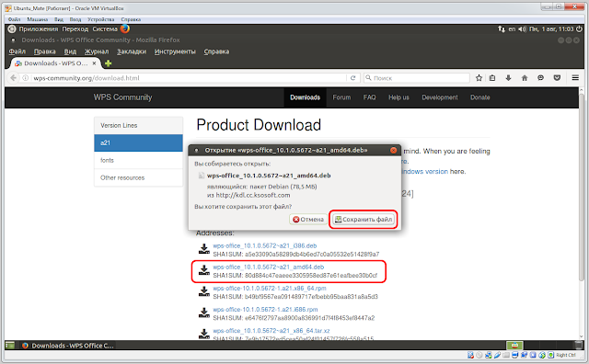Open the Downloads nav item
The width and height of the screenshot is (589, 364).
click(305, 97)
